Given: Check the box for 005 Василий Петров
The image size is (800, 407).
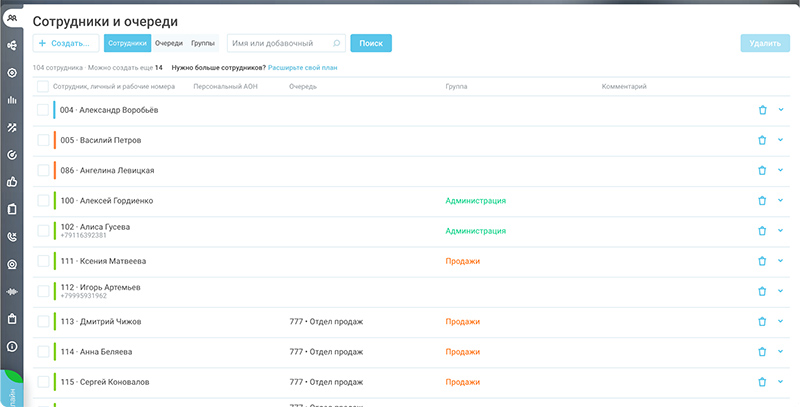Looking at the screenshot, I should (x=42, y=141).
